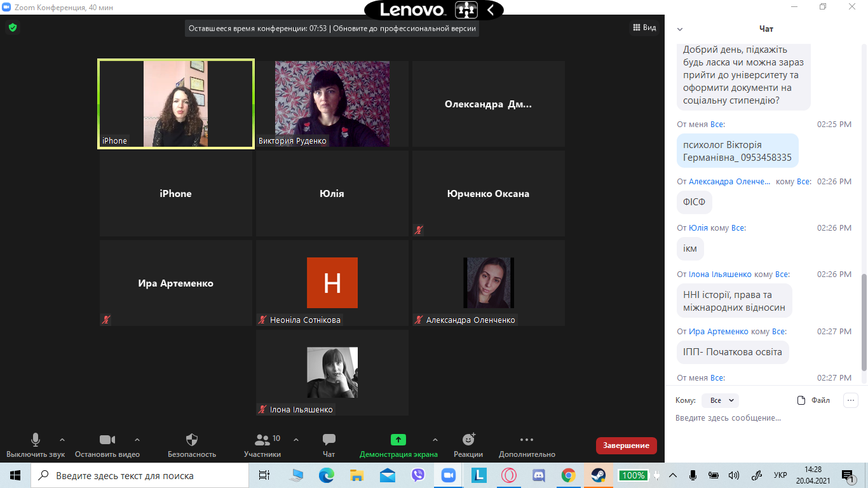
Task: Open chat more options ellipsis button
Action: coord(851,400)
